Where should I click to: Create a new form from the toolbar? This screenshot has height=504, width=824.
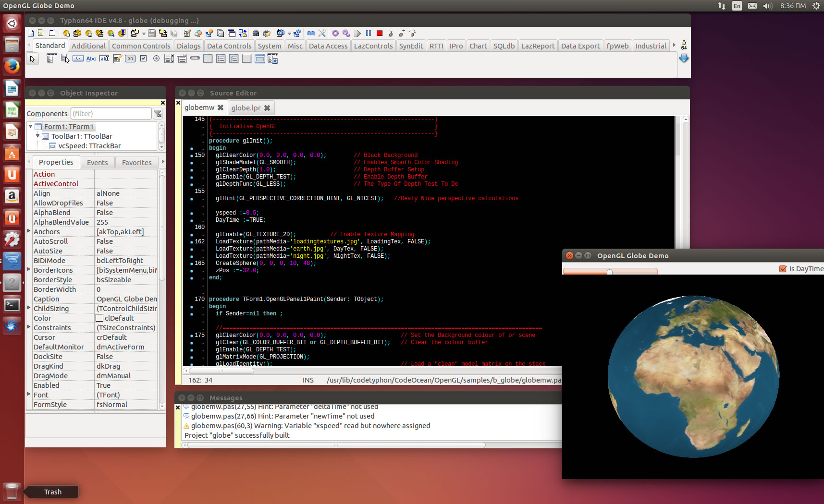[x=52, y=33]
